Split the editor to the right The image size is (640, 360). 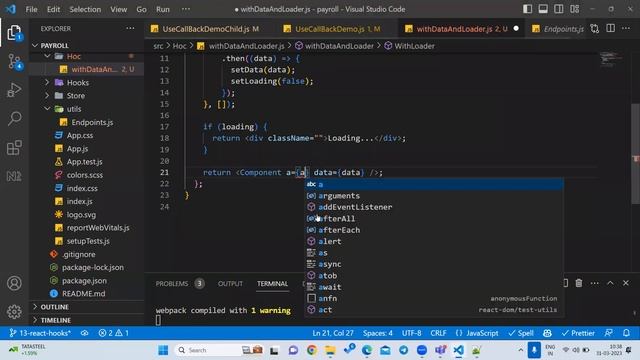point(611,29)
